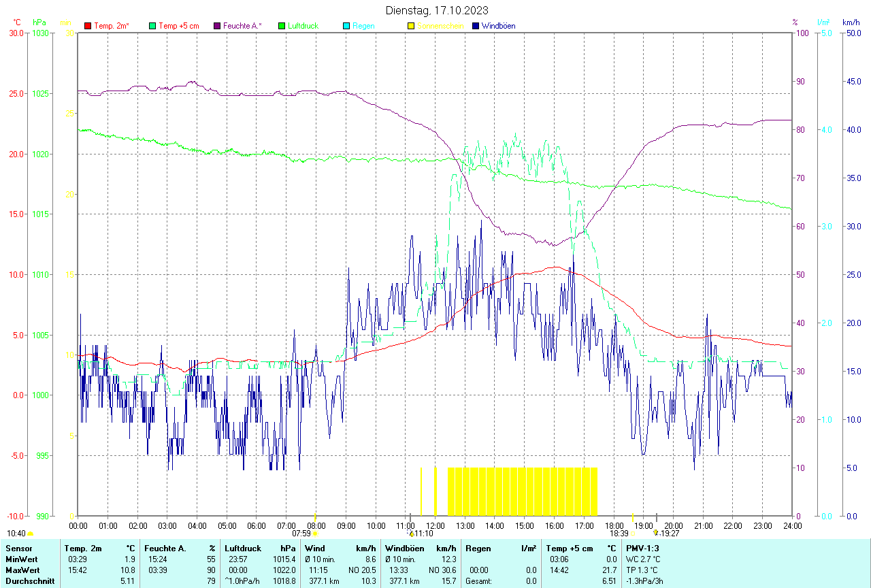This screenshot has width=871, height=588.
Task: Click the max wind value 'NO 20.5'
Action: (x=362, y=570)
